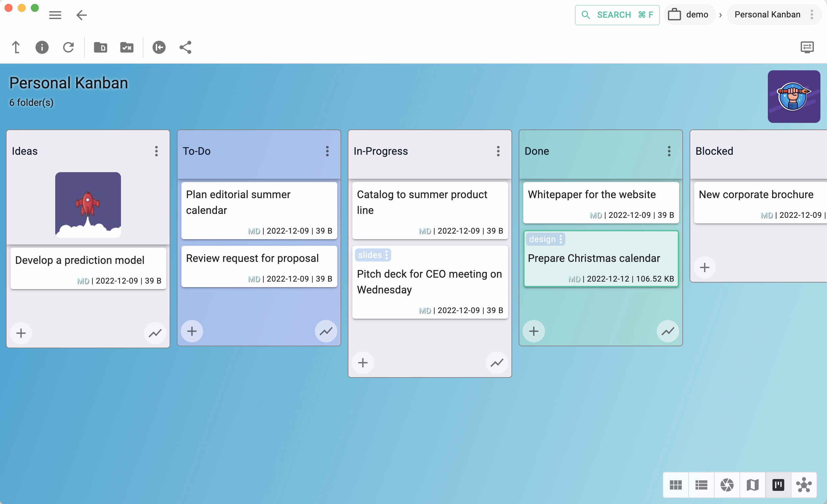This screenshot has width=827, height=504.
Task: Reload the folder with refresh icon
Action: (x=68, y=47)
